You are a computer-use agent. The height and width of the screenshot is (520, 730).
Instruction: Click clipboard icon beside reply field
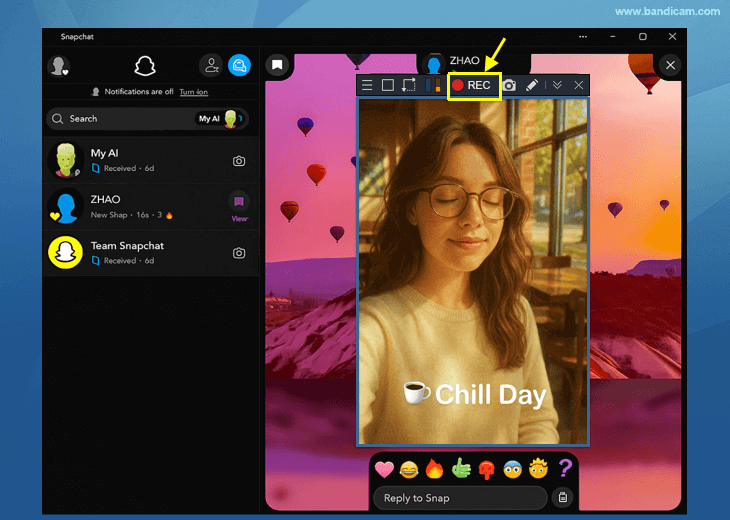click(x=563, y=497)
